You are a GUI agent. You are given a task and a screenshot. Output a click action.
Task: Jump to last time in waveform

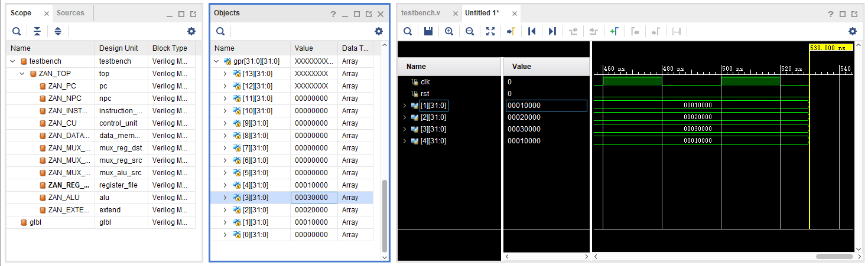point(552,31)
